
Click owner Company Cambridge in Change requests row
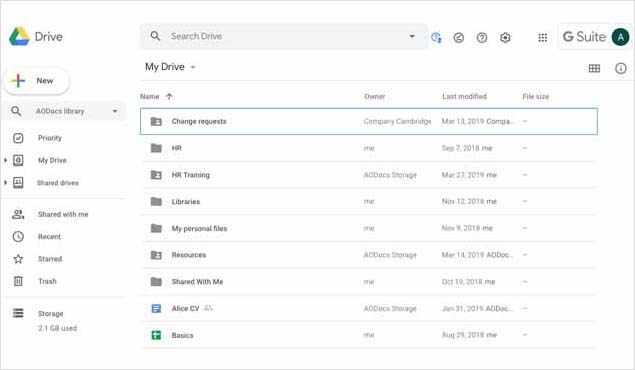(397, 121)
